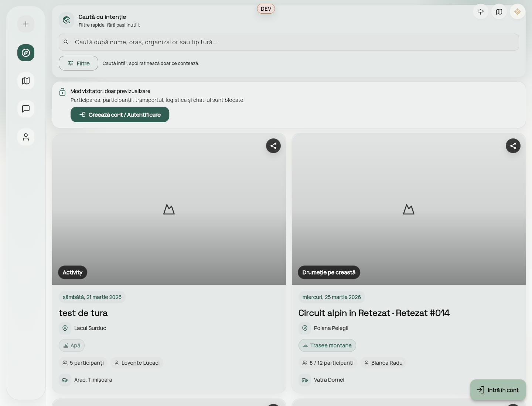Select the Trasee montane category chip
Screen dimensions: 532x406
click(x=327, y=345)
